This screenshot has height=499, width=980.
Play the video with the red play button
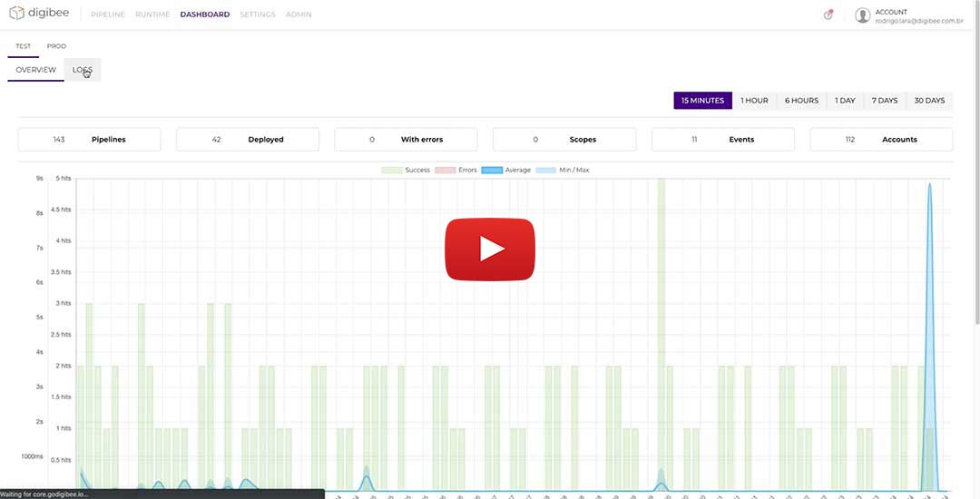click(x=490, y=249)
